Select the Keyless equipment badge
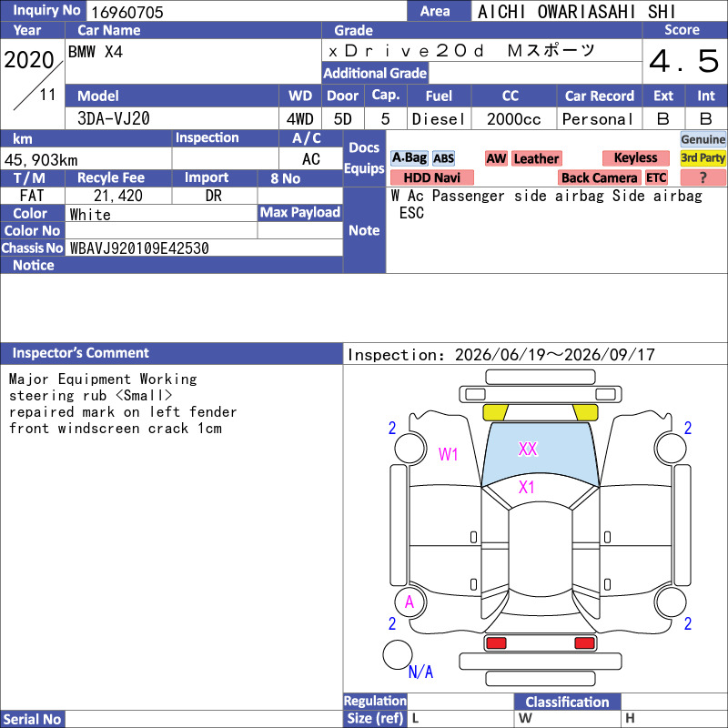The image size is (728, 728). [635, 157]
